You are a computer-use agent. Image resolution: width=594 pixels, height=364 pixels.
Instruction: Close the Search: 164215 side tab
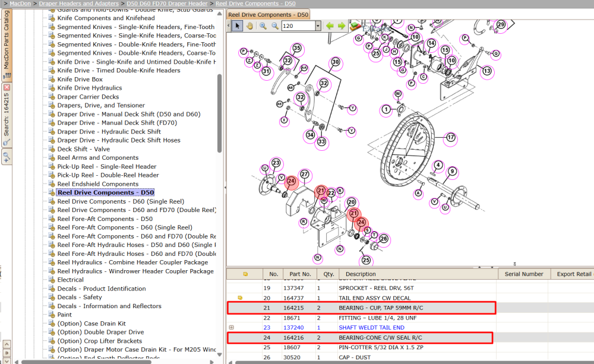pos(7,87)
